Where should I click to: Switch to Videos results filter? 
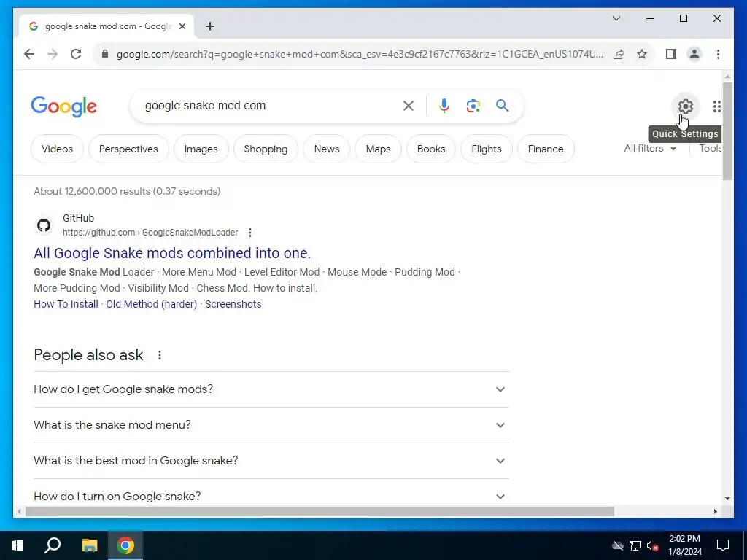pos(57,149)
